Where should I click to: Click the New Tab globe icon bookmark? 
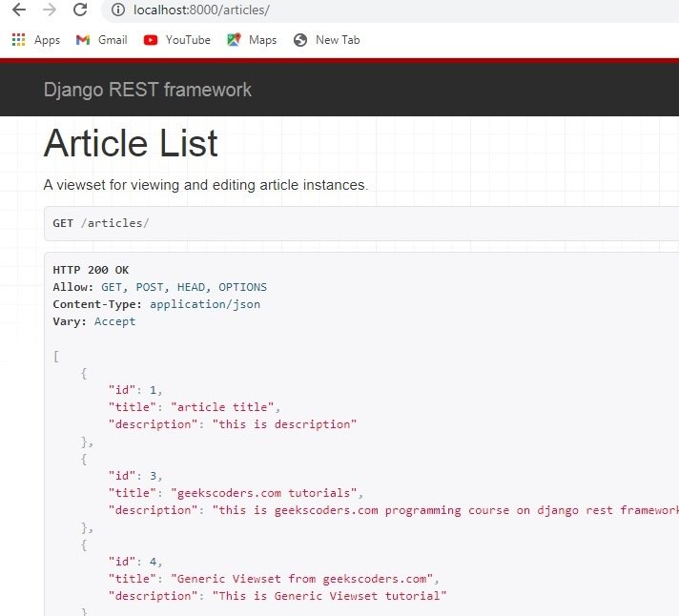[300, 40]
